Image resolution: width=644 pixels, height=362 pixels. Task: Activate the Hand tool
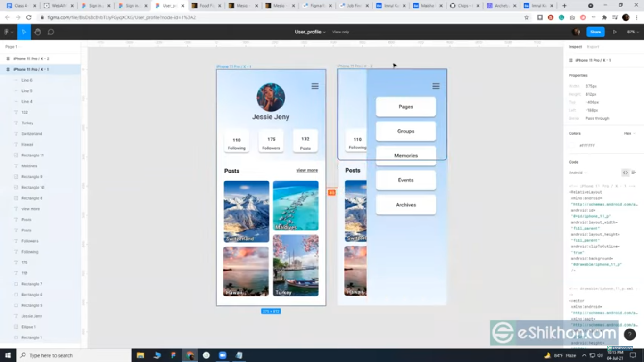coord(37,32)
